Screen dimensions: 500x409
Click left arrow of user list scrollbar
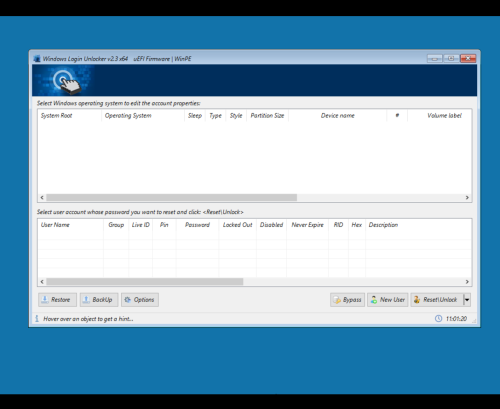[x=42, y=282]
